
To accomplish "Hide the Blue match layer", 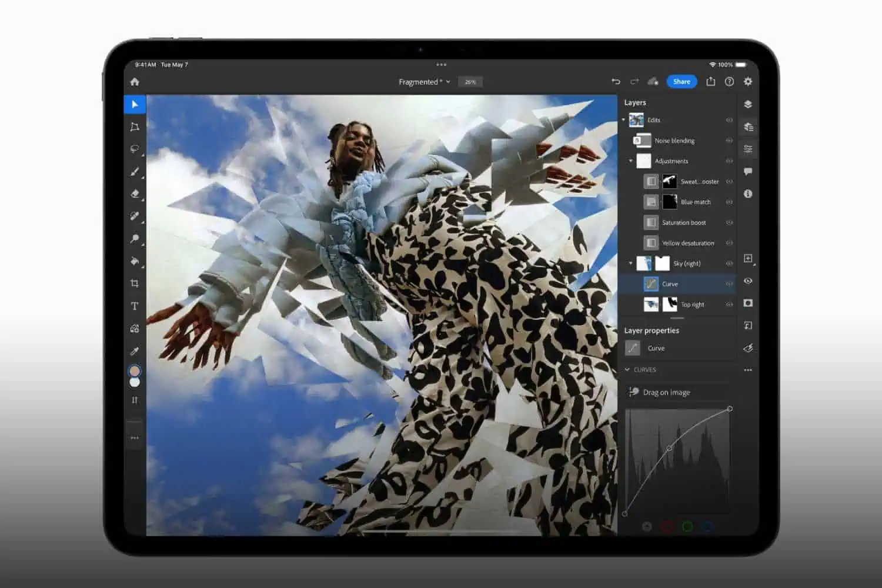I will click(x=729, y=202).
